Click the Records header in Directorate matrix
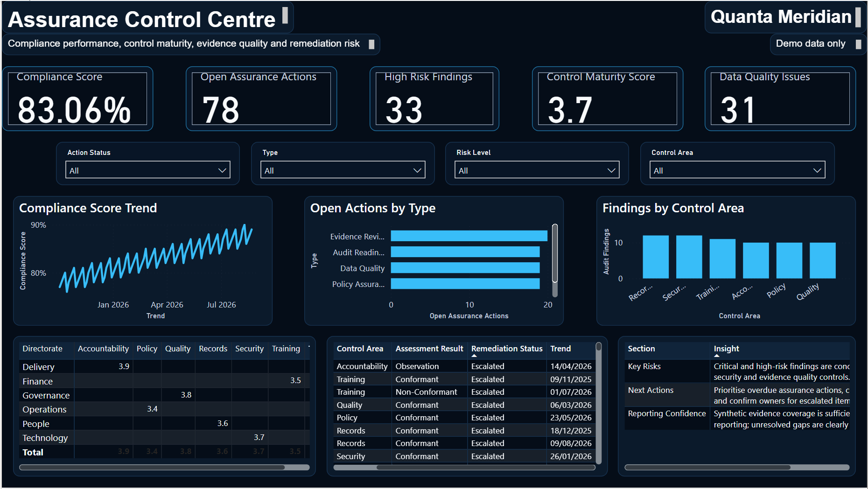868x489 pixels. pyautogui.click(x=213, y=349)
